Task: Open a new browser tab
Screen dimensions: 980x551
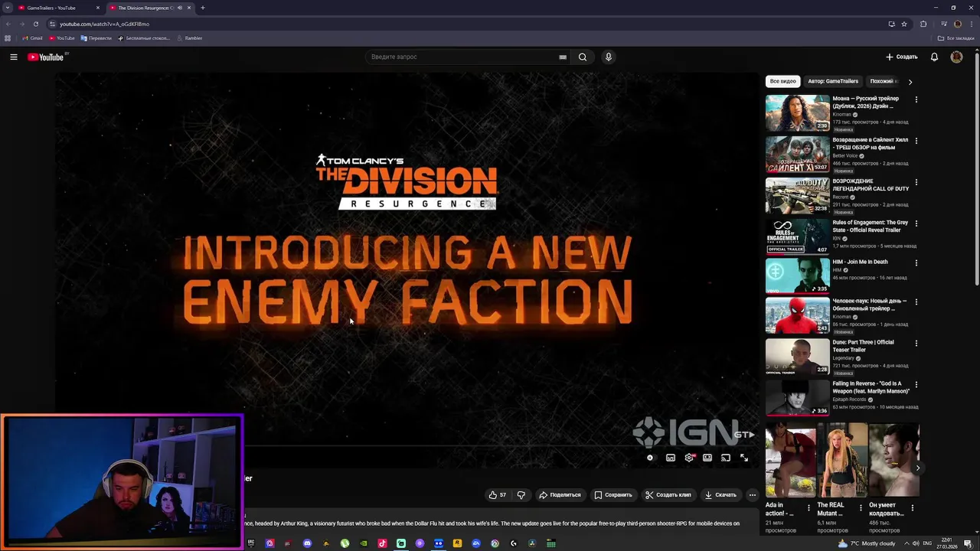Action: 202,8
